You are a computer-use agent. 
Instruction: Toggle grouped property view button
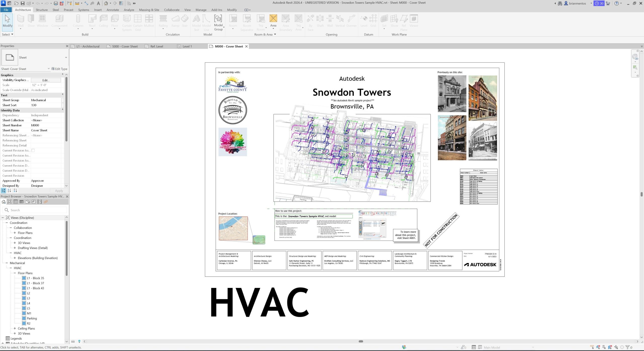(x=4, y=191)
